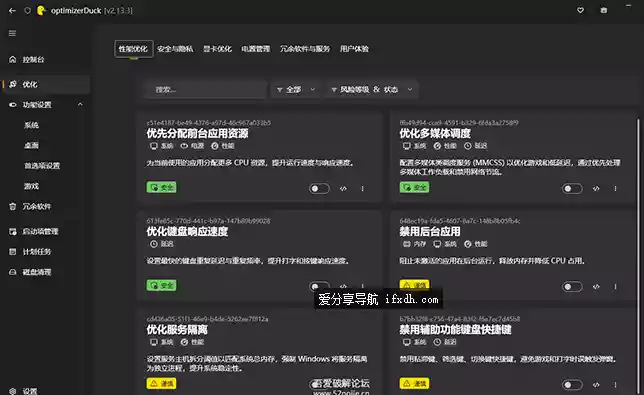Open the 桌面 sub-item under 功能设置
Viewport: 644px width, 395px height.
click(x=31, y=145)
